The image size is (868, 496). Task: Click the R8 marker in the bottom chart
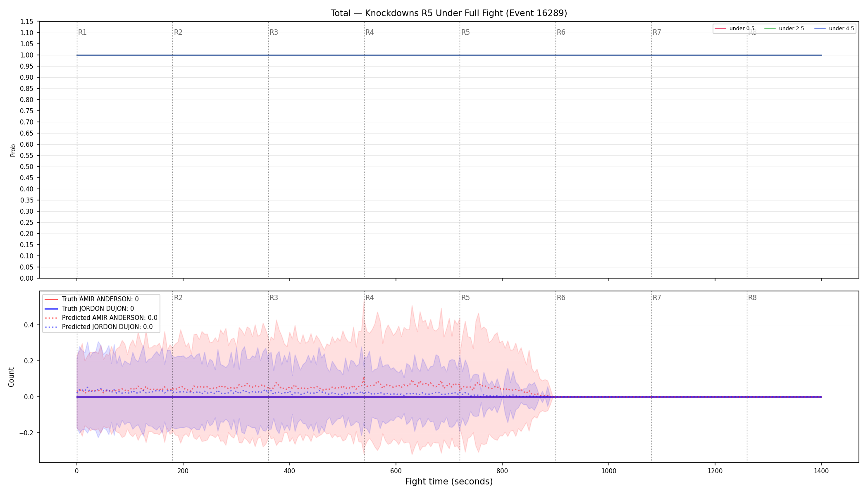pyautogui.click(x=752, y=298)
